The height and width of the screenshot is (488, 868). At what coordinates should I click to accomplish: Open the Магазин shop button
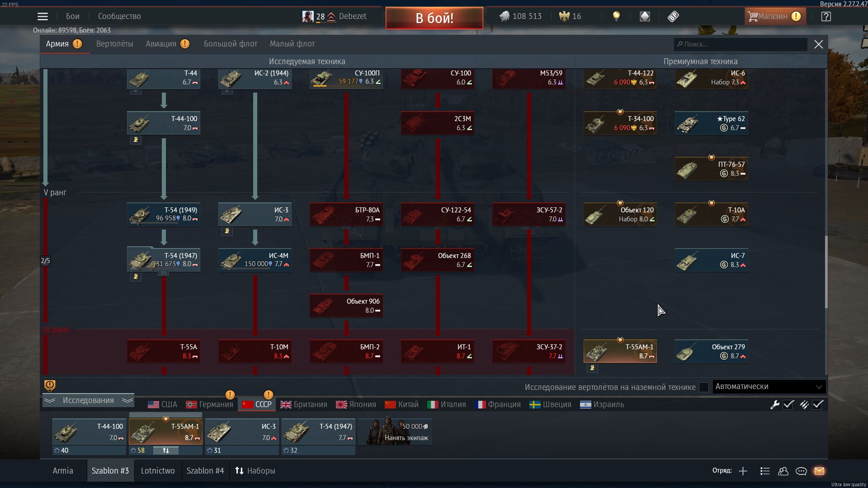(x=775, y=16)
